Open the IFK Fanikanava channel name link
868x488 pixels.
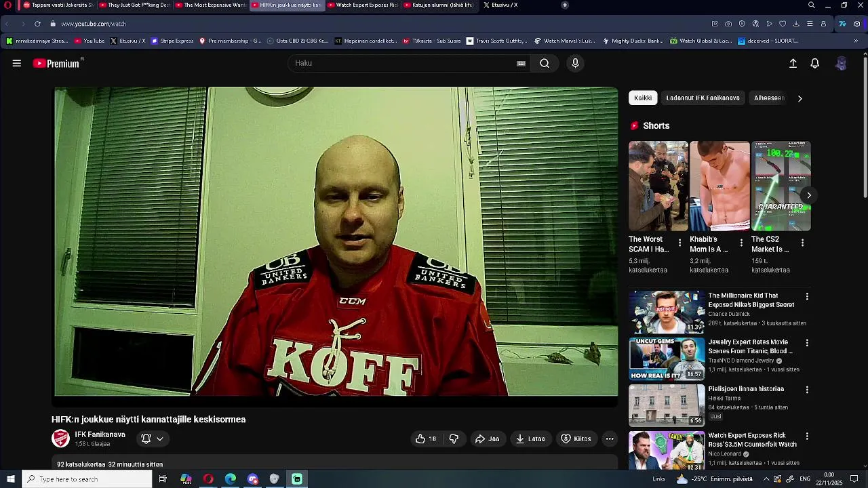100,434
